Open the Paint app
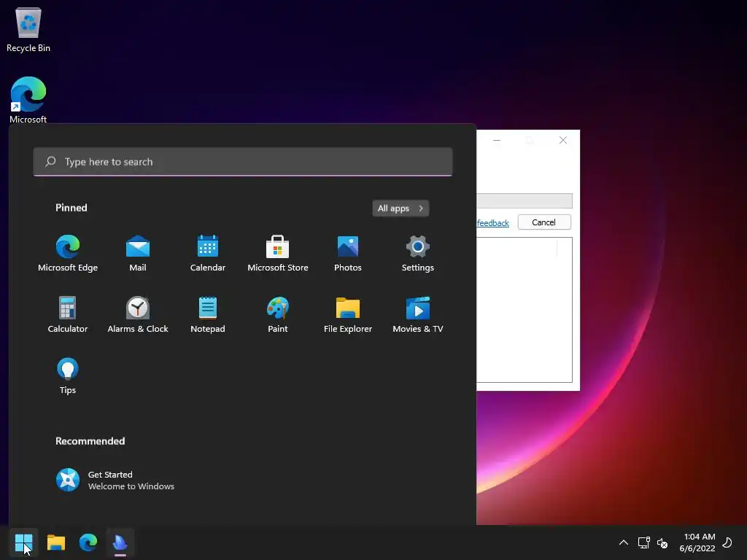This screenshot has height=560, width=747. 278,315
